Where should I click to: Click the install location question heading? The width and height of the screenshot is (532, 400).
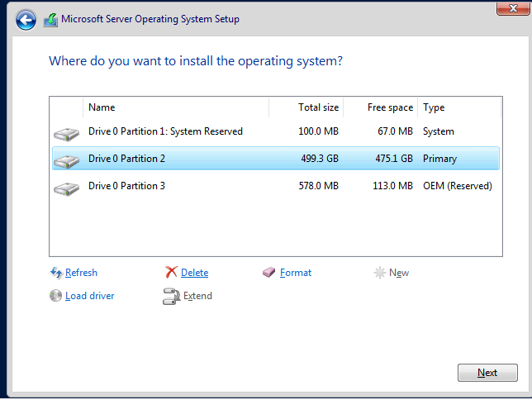pos(196,61)
